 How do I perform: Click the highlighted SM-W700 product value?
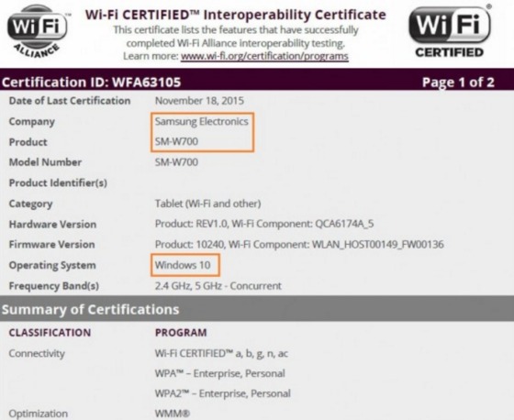[x=176, y=141]
